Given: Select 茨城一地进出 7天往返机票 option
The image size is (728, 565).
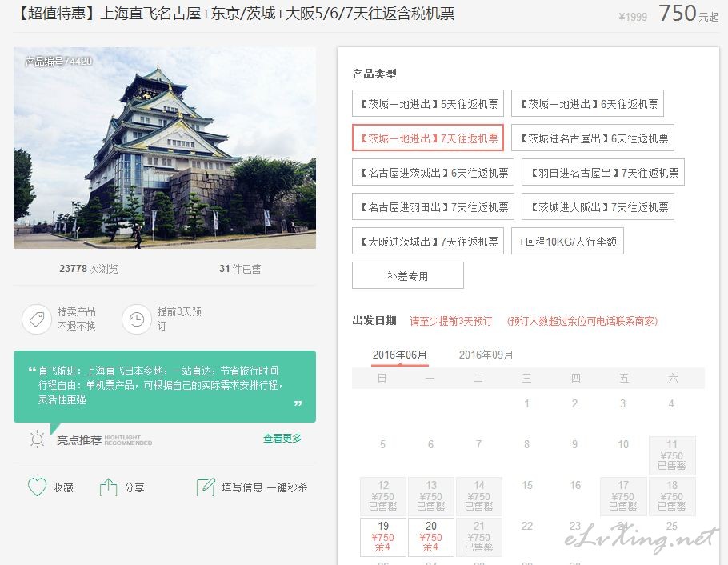Looking at the screenshot, I should click(428, 138).
